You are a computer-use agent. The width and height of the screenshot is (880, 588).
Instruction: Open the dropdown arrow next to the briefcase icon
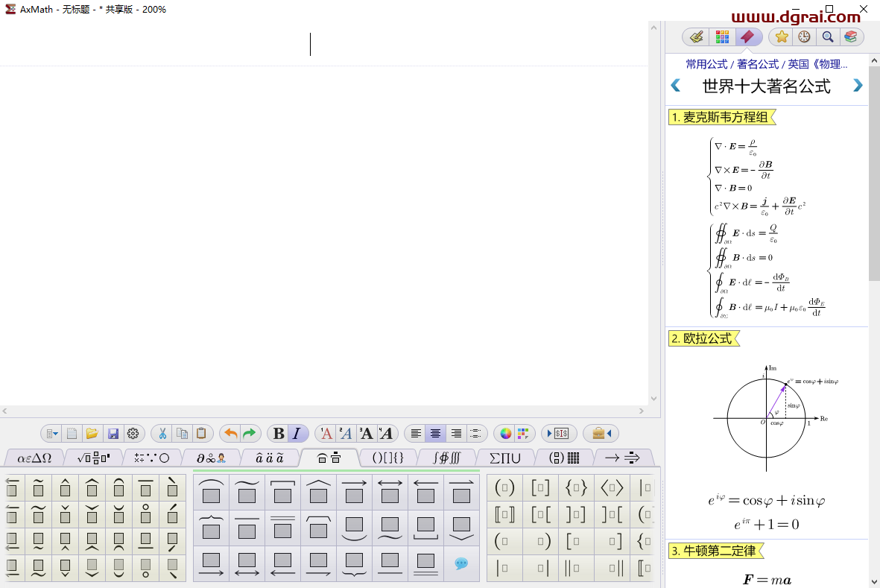(611, 433)
